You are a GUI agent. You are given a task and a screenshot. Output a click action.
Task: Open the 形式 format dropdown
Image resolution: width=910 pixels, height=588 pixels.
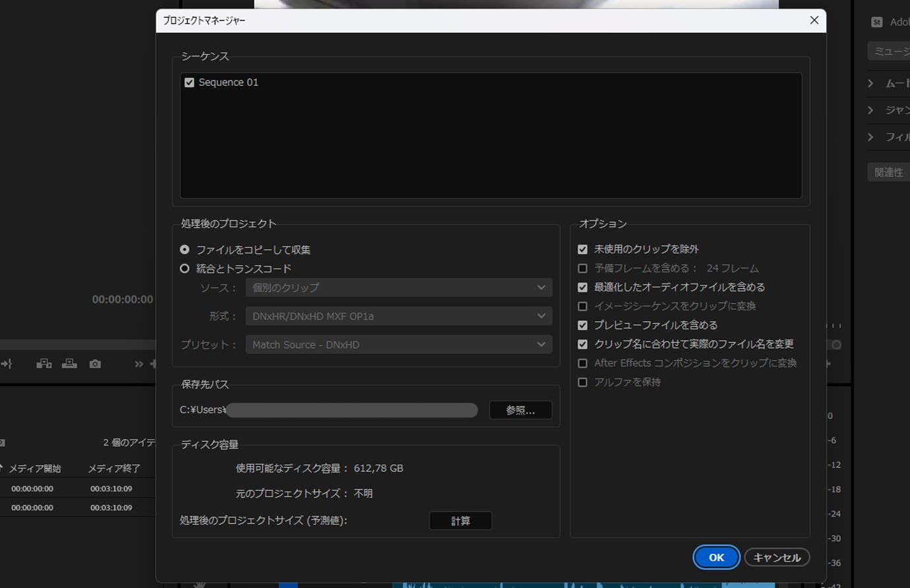pyautogui.click(x=398, y=316)
